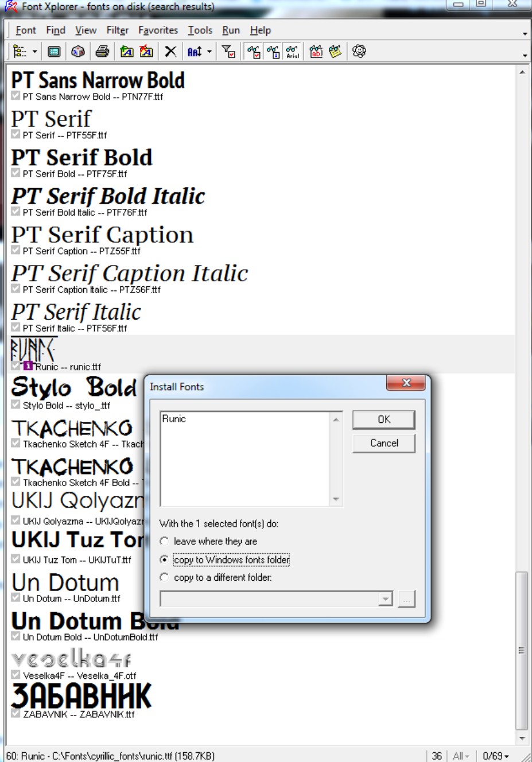This screenshot has height=762, width=532.
Task: Click the glasses icon with 'ab' label
Action: pos(316,52)
